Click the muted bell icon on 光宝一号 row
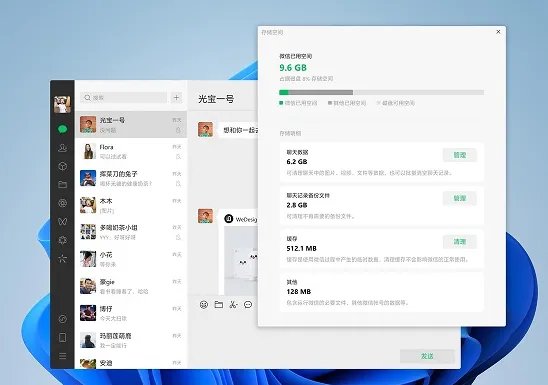The image size is (548, 385). pyautogui.click(x=179, y=130)
